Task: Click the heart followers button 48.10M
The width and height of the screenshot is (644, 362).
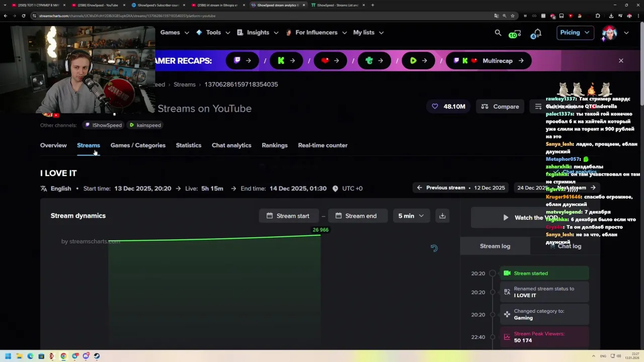Action: pyautogui.click(x=448, y=107)
